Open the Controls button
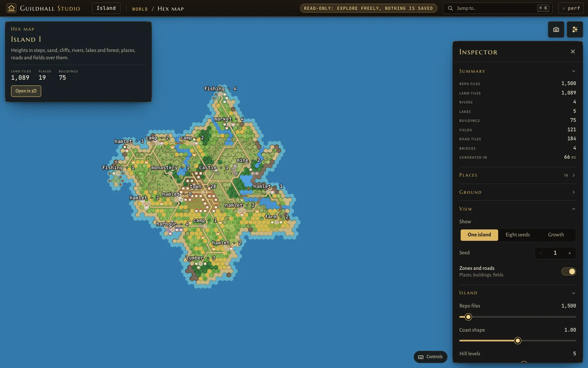 [x=430, y=357]
